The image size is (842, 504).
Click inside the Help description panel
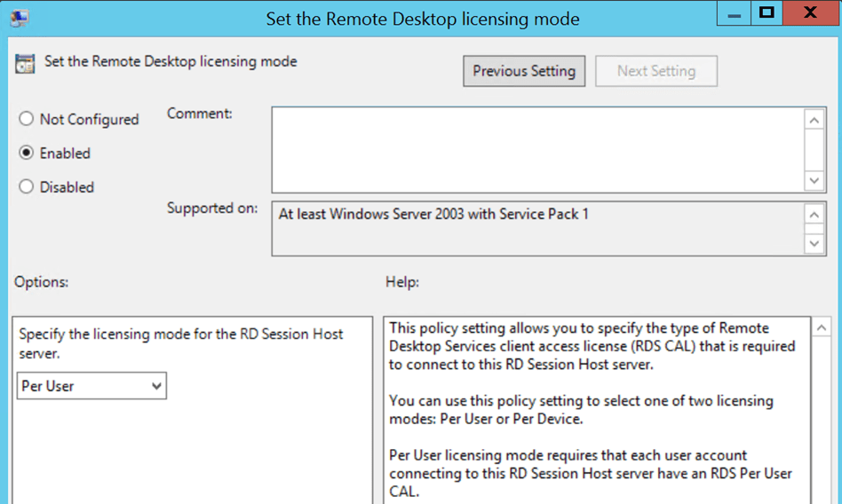pyautogui.click(x=596, y=408)
